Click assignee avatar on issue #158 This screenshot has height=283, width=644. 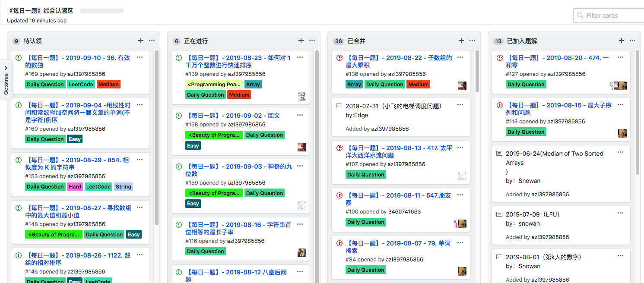tap(302, 147)
